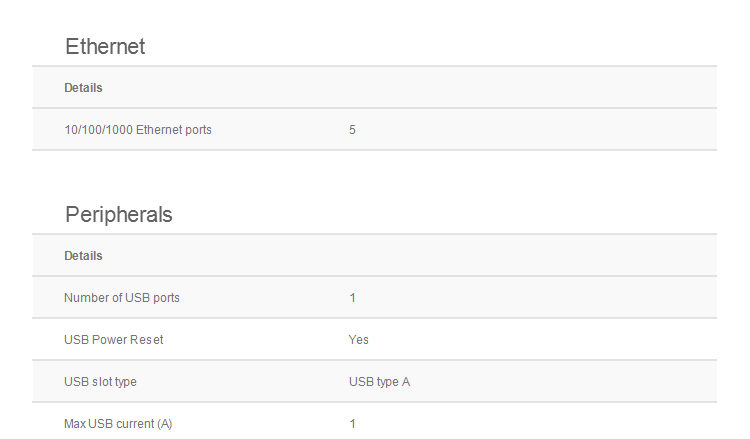Select the Details header under Ethernet
Viewport: 750px width, 439px height.
tap(83, 88)
